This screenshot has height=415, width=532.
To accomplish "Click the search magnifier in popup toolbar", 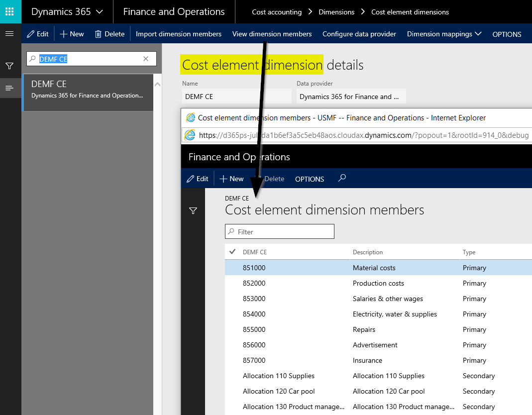I will pyautogui.click(x=342, y=178).
